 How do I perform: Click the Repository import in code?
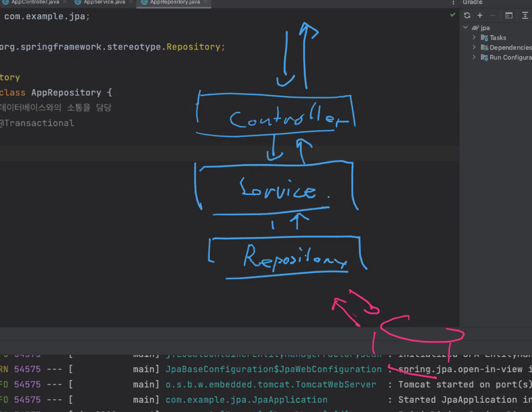tap(193, 47)
